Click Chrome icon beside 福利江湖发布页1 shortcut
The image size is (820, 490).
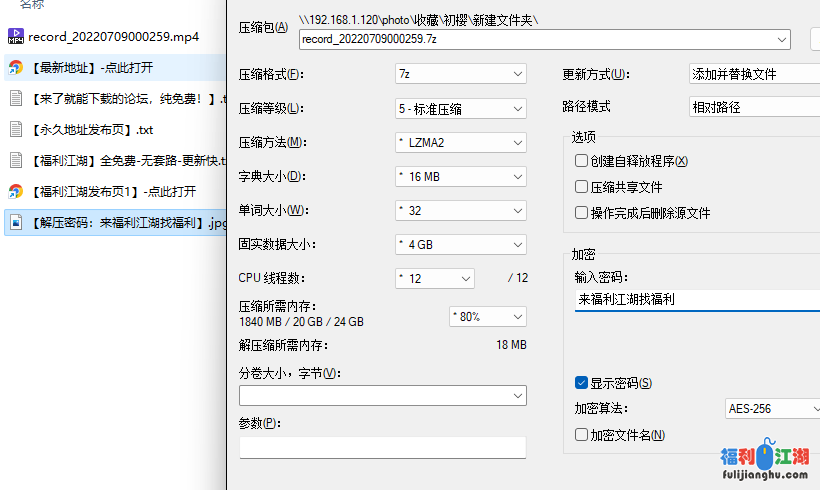click(x=16, y=191)
